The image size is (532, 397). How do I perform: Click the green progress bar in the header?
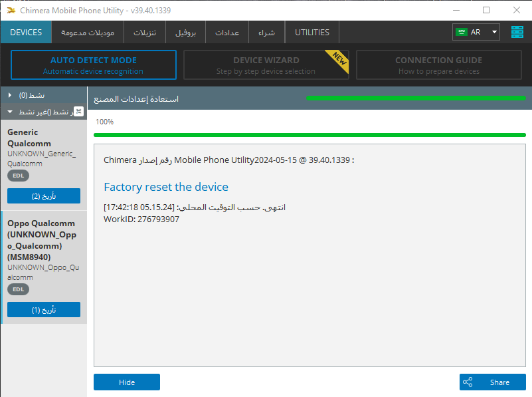point(416,98)
